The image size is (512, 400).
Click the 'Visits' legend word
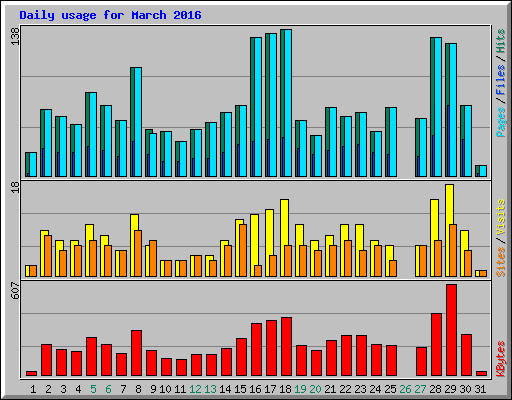(501, 217)
